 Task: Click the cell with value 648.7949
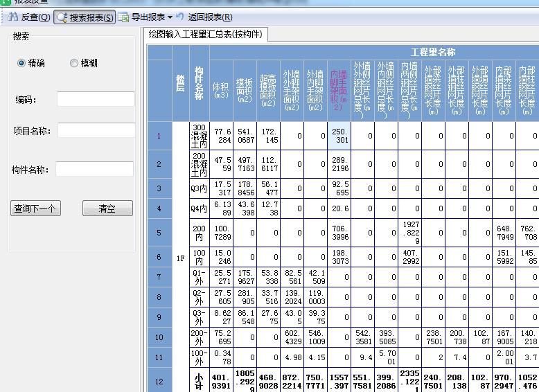504,233
